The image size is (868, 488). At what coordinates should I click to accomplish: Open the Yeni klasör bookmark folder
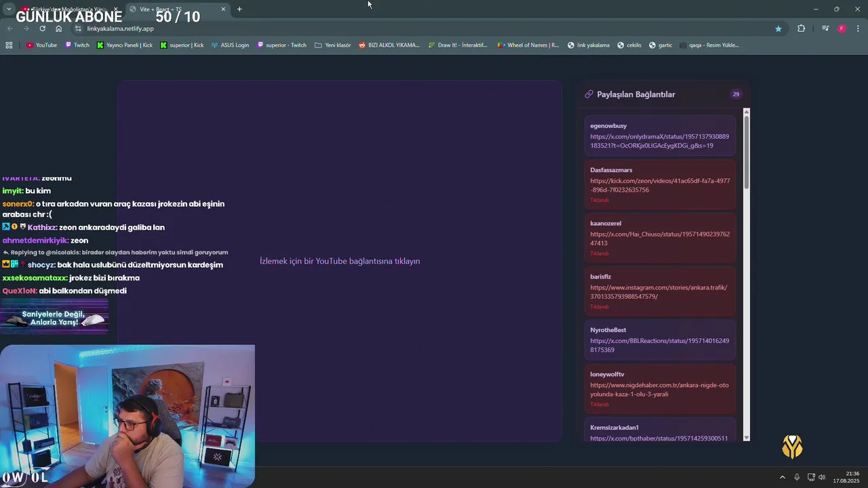coord(333,45)
